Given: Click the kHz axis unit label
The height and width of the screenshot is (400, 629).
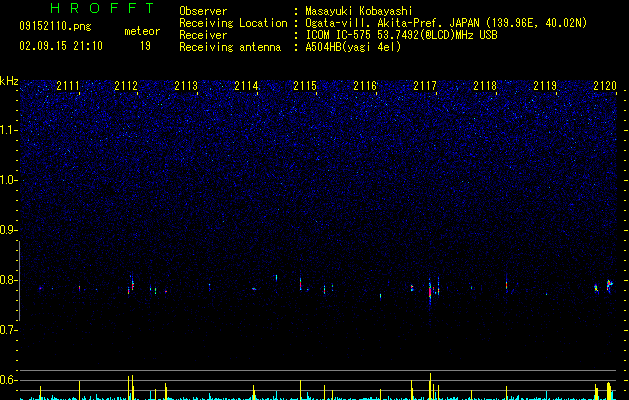Looking at the screenshot, I should click(9, 81).
